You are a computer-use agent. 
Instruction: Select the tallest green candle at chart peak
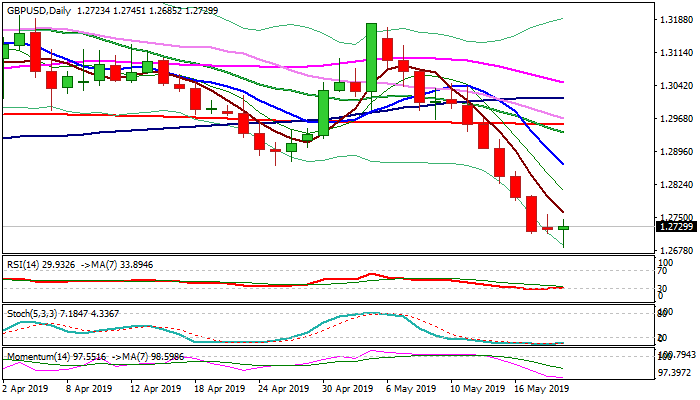371,58
